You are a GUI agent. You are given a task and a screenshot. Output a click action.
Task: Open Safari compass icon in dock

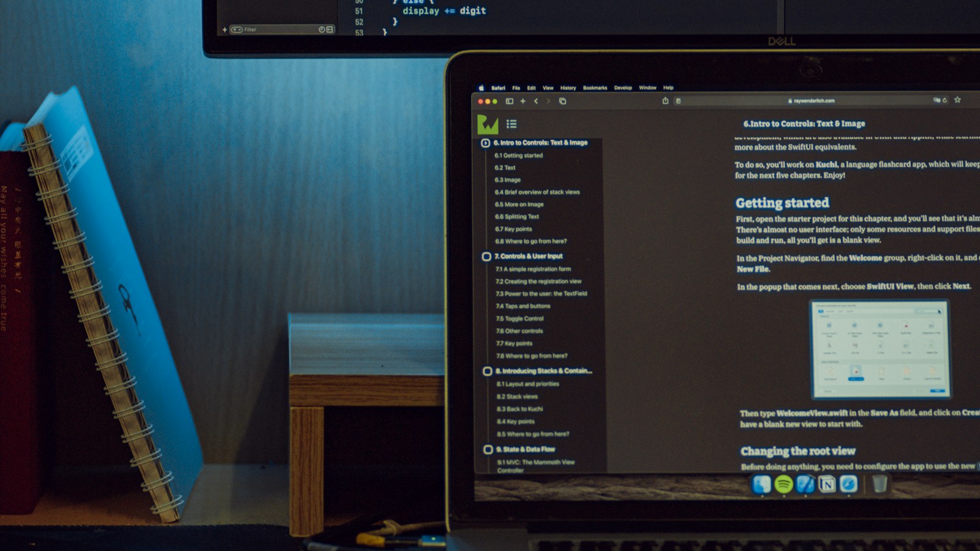(x=848, y=484)
